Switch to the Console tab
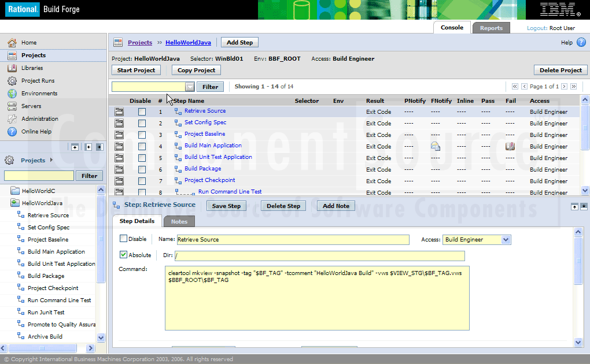The width and height of the screenshot is (590, 364). [x=452, y=28]
